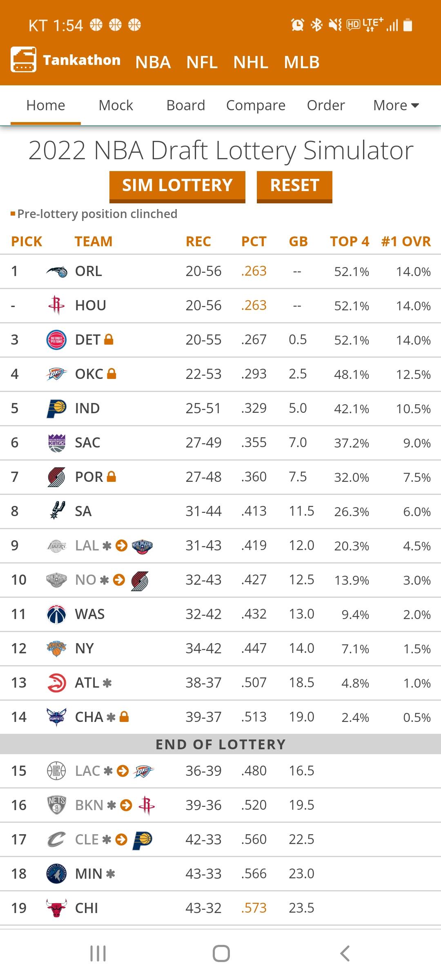Click the San Antonio Spurs logo
This screenshot has height=980, width=441.
pyautogui.click(x=56, y=510)
